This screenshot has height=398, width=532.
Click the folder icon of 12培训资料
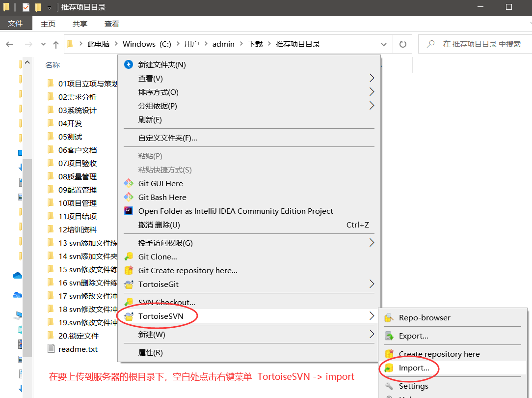(51, 229)
